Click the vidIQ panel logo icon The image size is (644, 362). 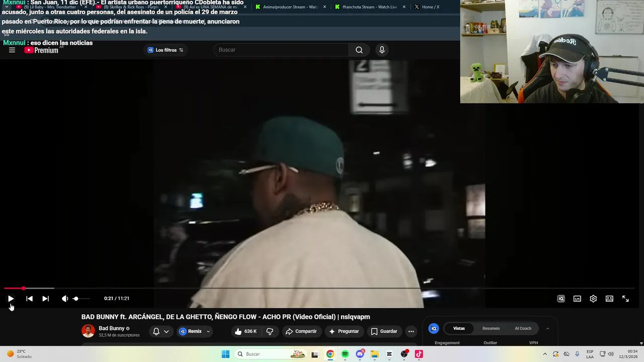434,328
